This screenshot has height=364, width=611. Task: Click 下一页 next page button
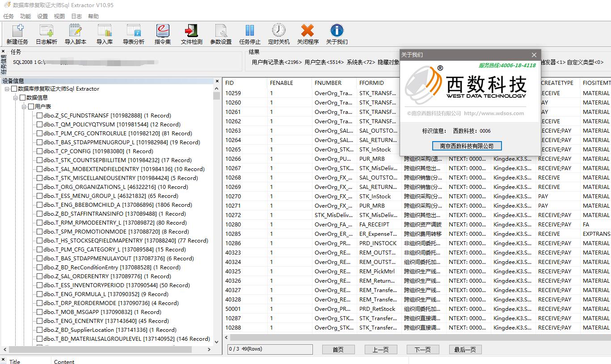click(423, 350)
